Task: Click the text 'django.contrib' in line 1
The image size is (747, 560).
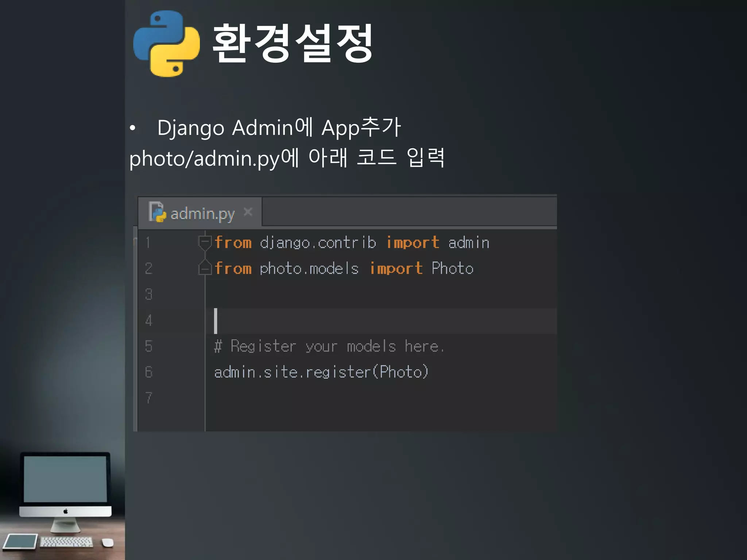Action: [318, 243]
